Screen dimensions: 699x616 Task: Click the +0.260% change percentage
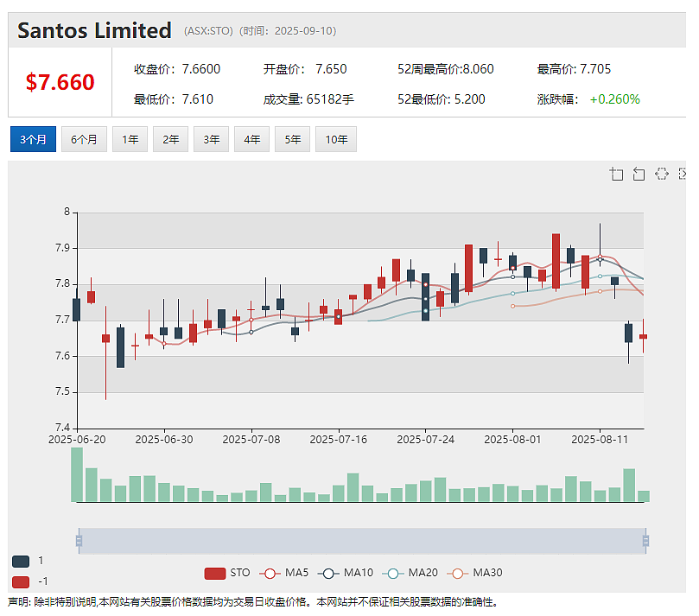[614, 99]
